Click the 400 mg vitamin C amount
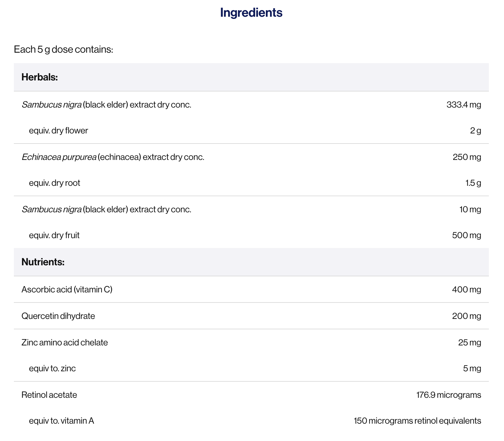 [x=466, y=290]
